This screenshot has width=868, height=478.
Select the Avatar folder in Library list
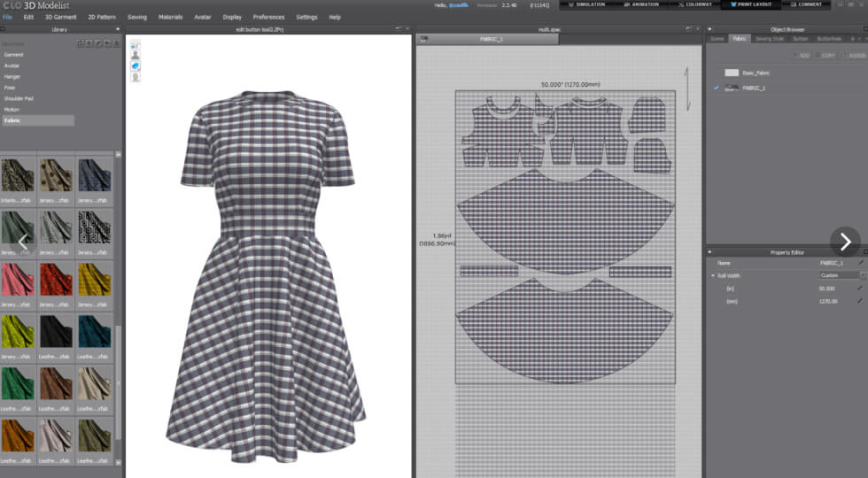[12, 66]
